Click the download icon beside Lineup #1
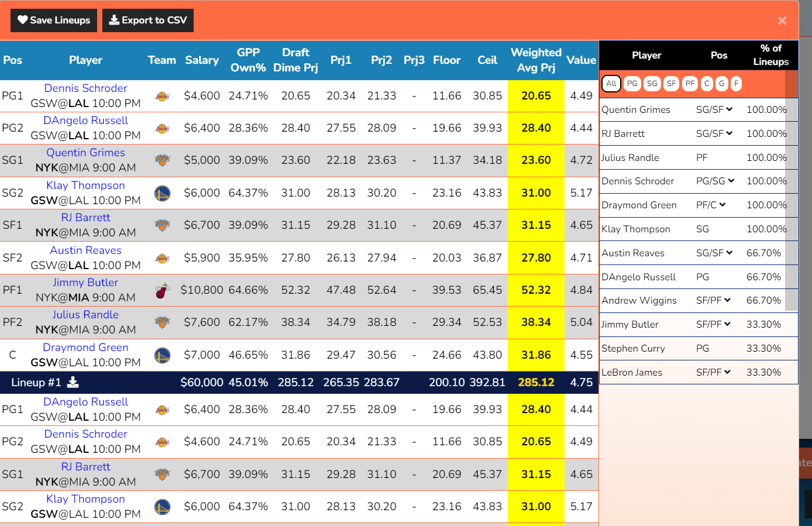 (73, 383)
